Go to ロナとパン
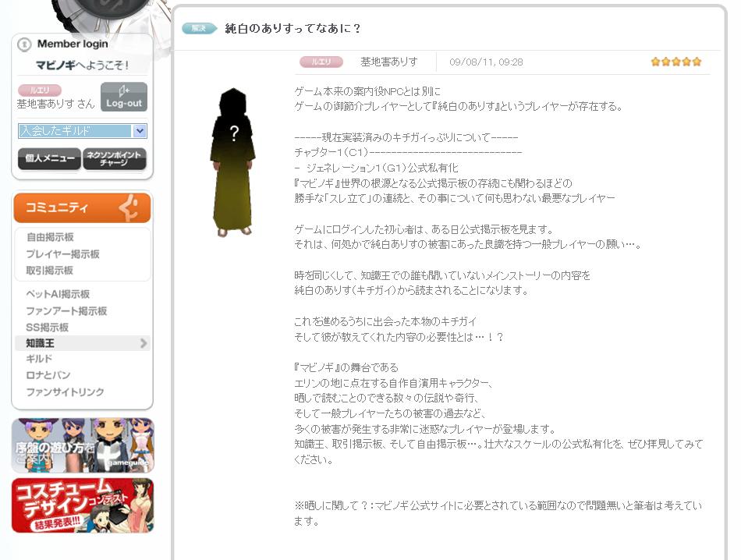The height and width of the screenshot is (560, 741). 48,375
